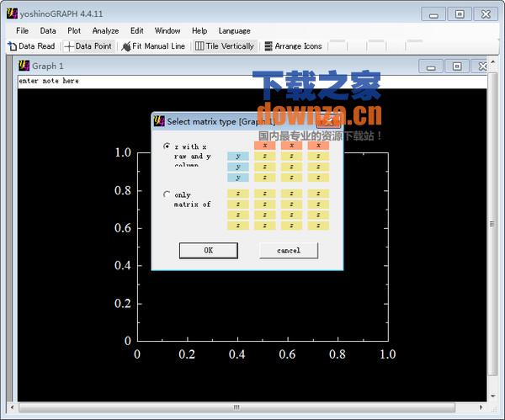Screen dimensions: 505x420
Task: Open the Data menu
Action: click(x=48, y=31)
